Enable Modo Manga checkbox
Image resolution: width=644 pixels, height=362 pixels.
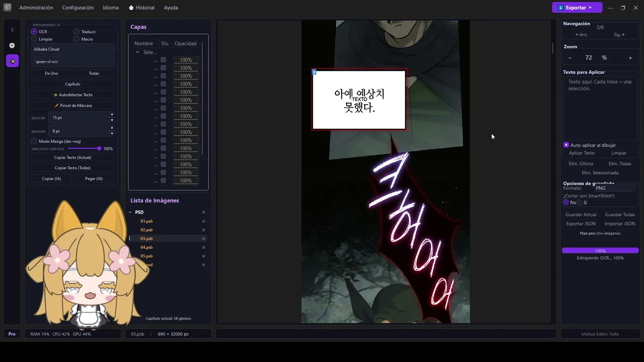point(34,141)
